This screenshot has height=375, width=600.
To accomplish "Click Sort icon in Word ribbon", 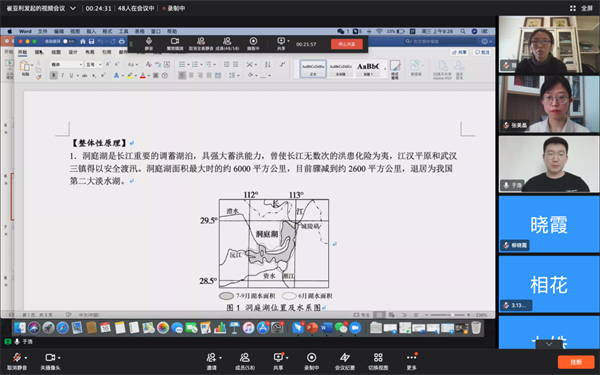I will pos(267,64).
